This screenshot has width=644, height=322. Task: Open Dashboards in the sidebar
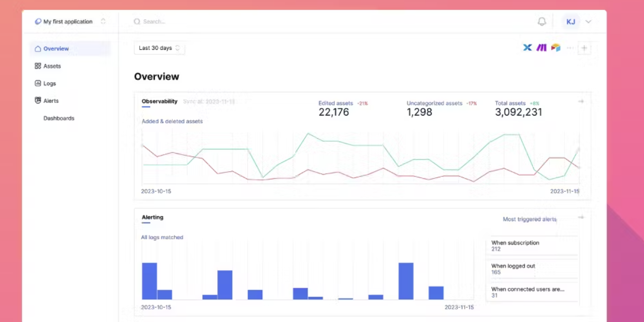pyautogui.click(x=59, y=118)
